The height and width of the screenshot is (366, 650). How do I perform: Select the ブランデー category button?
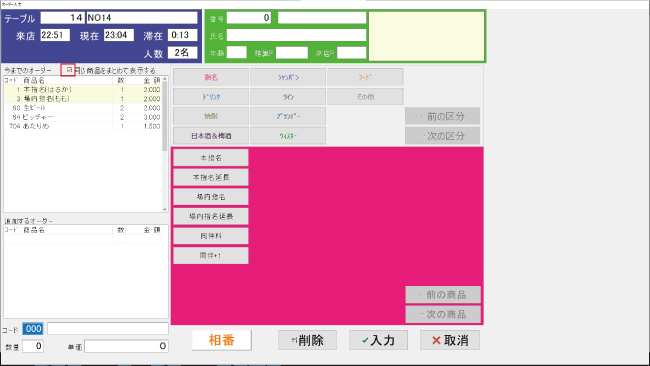[288, 116]
